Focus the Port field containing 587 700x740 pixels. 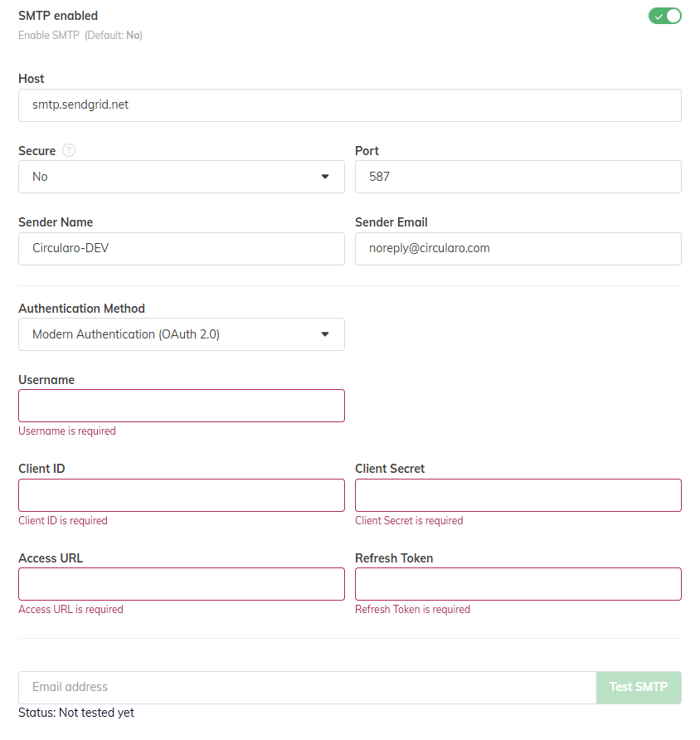click(x=518, y=177)
